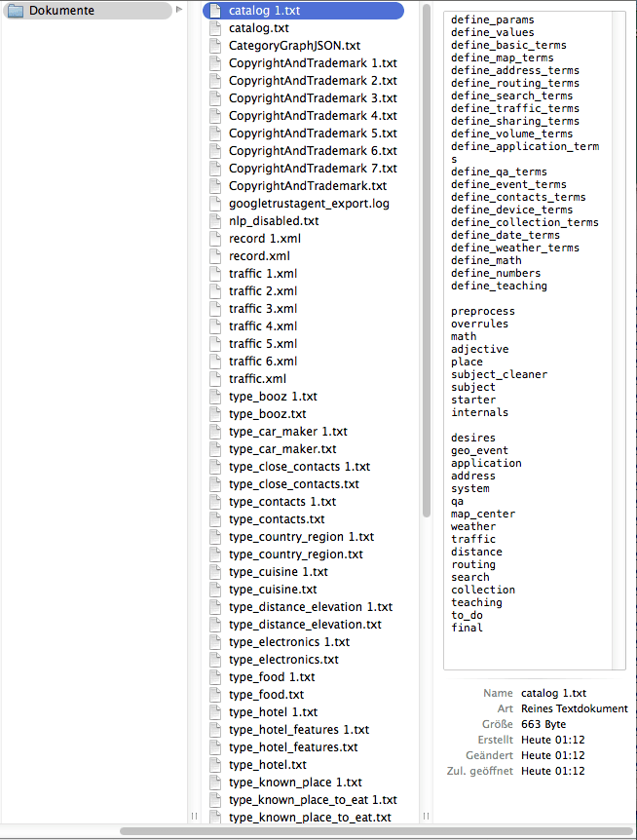
Task: Click the googletrustagent_export.log file icon
Action: [x=215, y=204]
